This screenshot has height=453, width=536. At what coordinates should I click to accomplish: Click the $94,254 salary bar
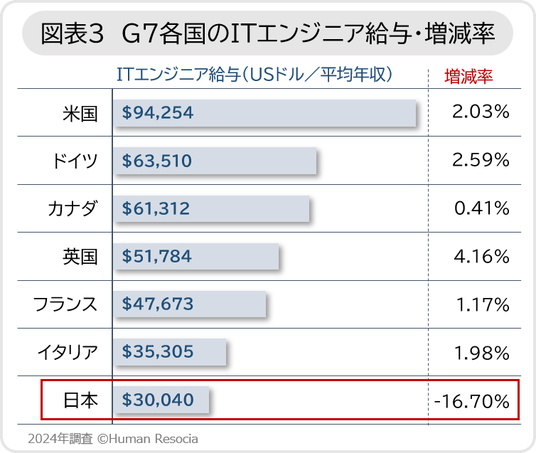[x=265, y=113]
